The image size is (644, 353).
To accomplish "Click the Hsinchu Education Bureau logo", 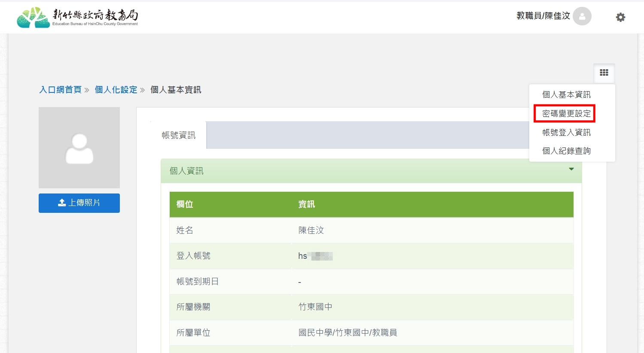I will pyautogui.click(x=78, y=17).
